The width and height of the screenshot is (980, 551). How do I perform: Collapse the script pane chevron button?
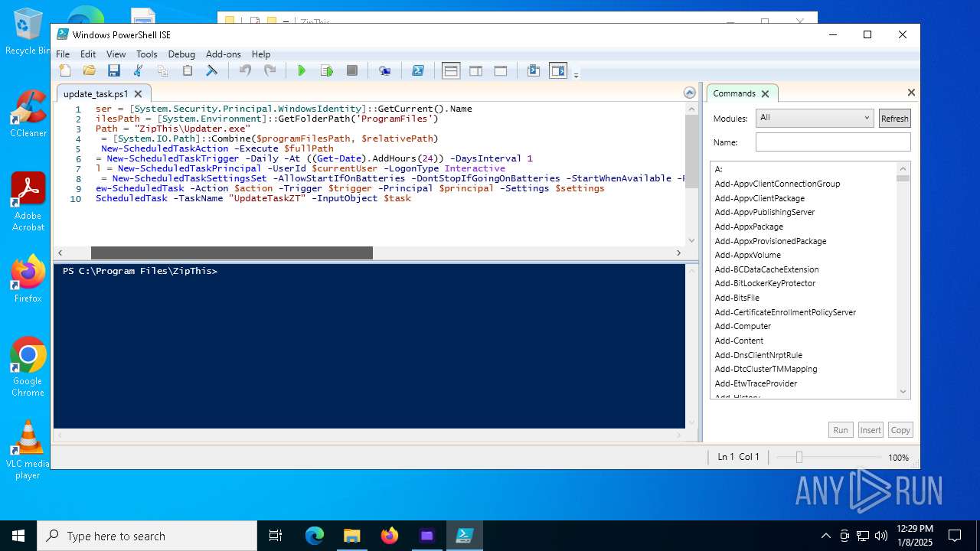[690, 93]
